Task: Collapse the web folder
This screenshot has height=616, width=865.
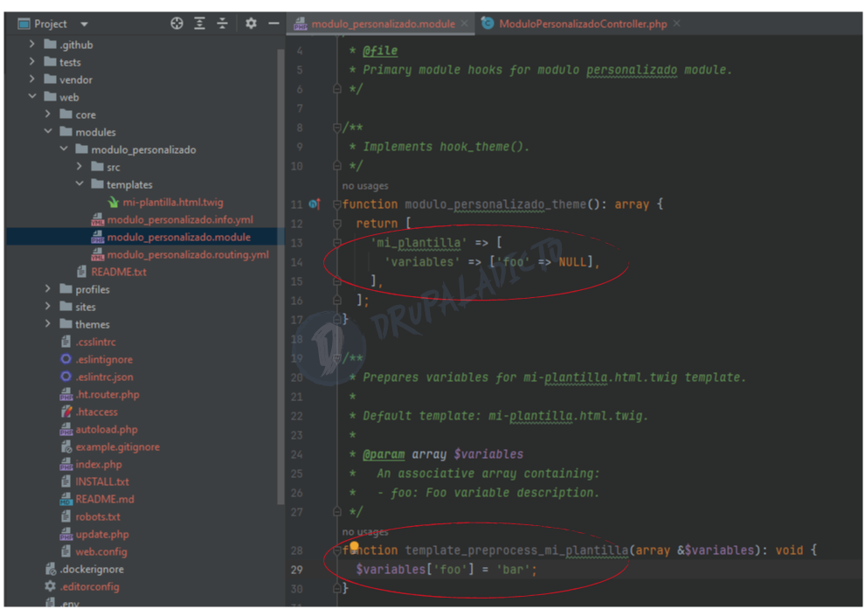Action: tap(32, 96)
